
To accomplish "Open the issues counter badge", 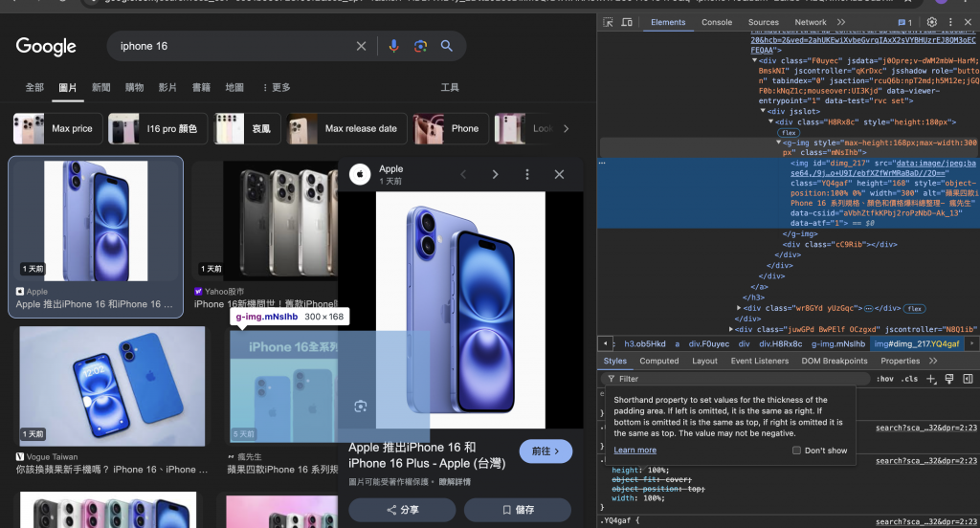I will (x=905, y=23).
